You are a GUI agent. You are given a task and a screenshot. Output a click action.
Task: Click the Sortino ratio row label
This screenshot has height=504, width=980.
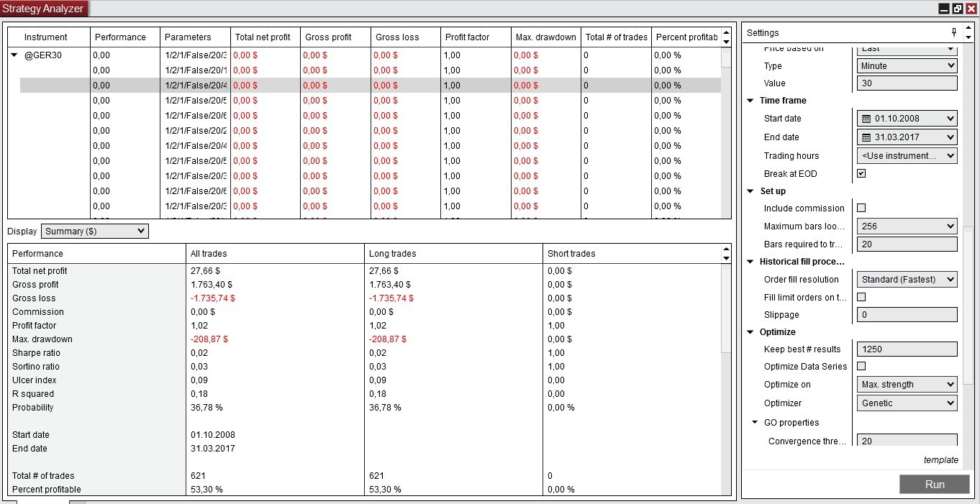[x=36, y=367]
